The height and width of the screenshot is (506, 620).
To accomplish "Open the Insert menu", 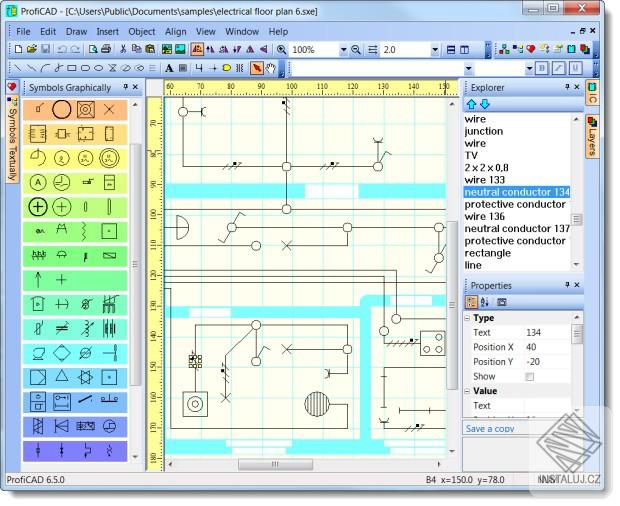I will pyautogui.click(x=107, y=31).
